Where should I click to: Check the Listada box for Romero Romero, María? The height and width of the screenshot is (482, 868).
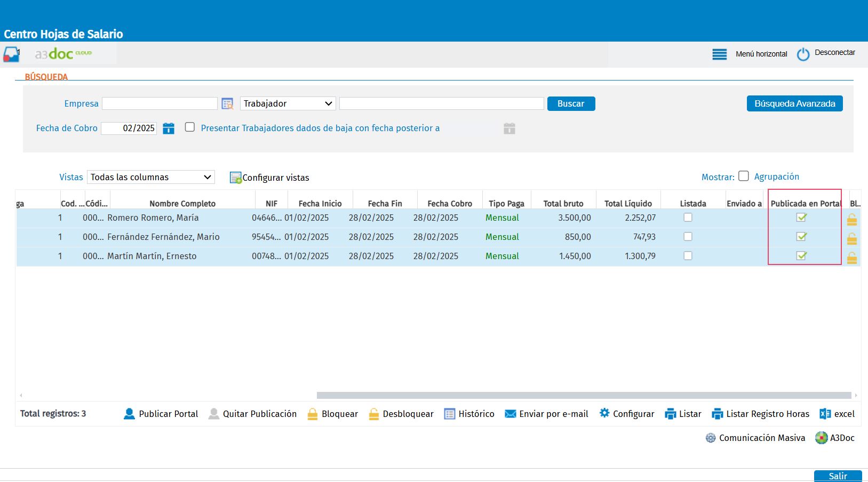pos(688,218)
